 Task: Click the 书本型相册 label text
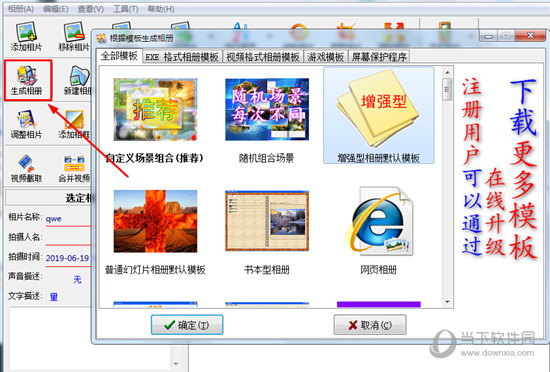(267, 270)
